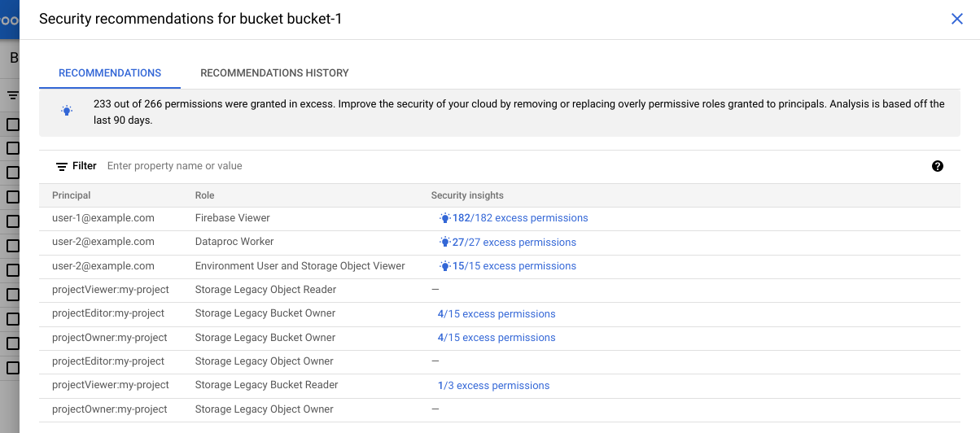
Task: Click lightbulb icon next to 182/182 excess permissions
Action: pyautogui.click(x=445, y=218)
